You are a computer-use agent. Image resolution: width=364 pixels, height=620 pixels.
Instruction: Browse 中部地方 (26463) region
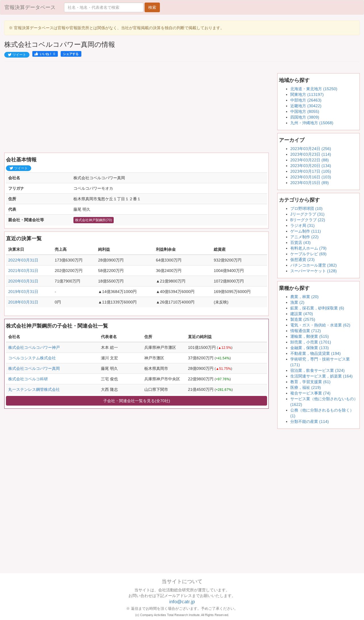306,100
